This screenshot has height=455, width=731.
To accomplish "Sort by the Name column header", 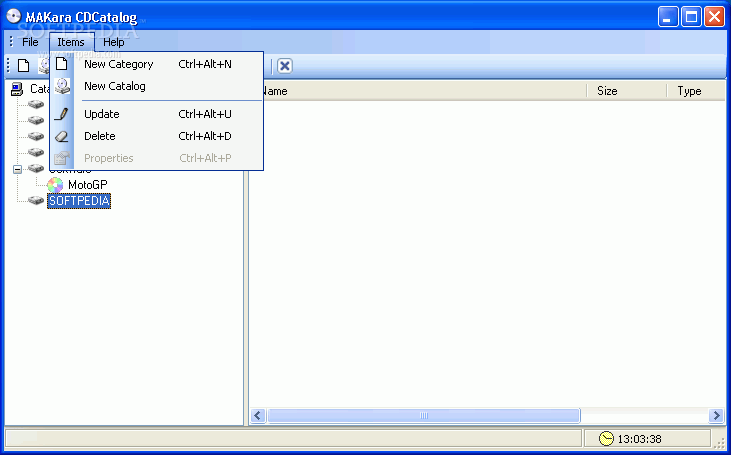I will click(417, 91).
